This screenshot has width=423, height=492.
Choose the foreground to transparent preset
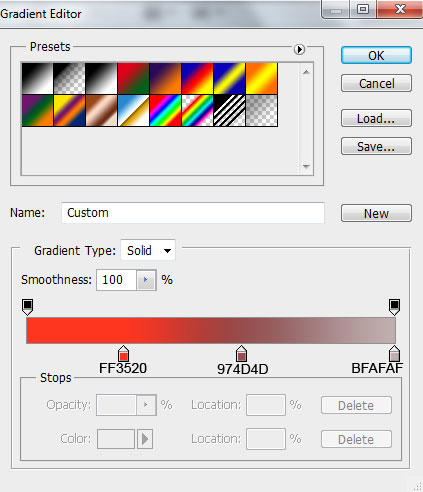coord(69,79)
